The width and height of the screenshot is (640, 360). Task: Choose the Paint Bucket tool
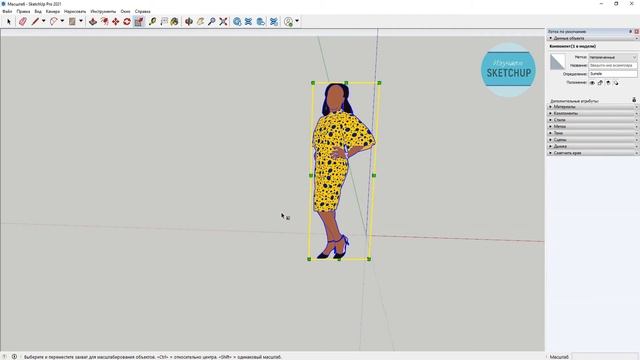tap(175, 22)
